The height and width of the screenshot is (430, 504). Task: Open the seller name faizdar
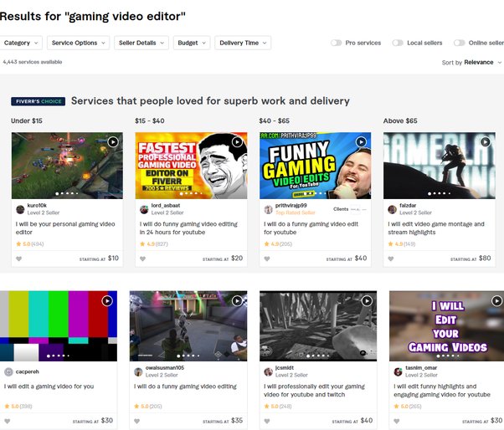pyautogui.click(x=408, y=206)
